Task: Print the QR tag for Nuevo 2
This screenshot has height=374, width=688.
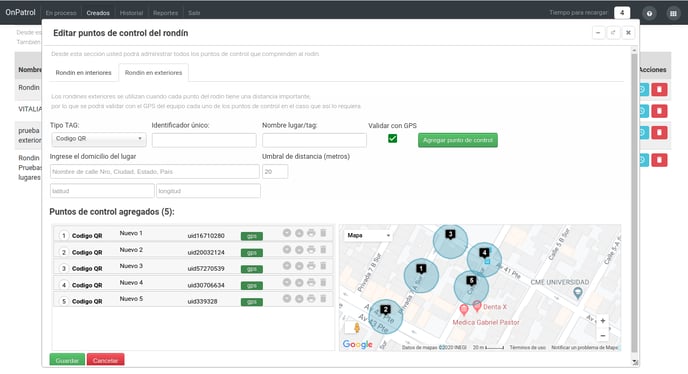Action: (x=311, y=249)
